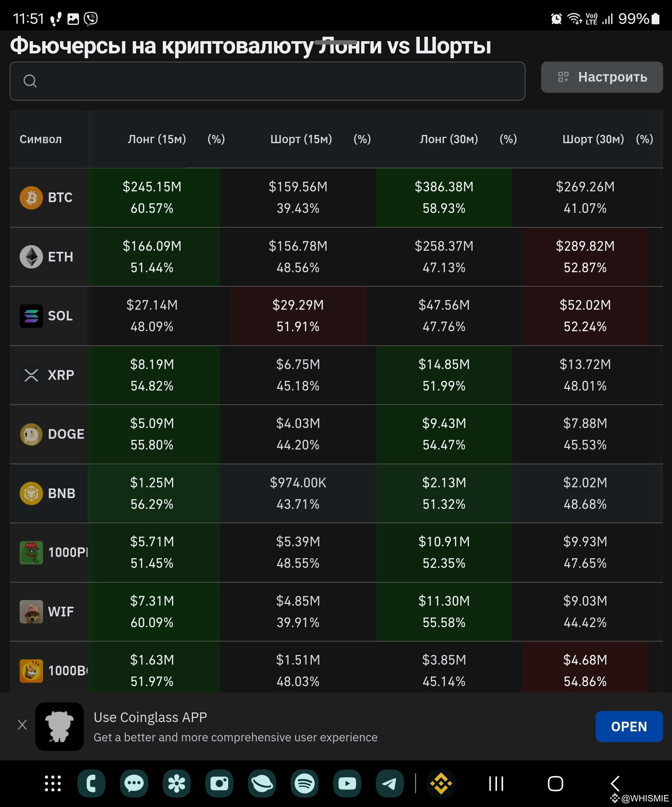Select the ETH coin icon
672x807 pixels.
click(31, 257)
